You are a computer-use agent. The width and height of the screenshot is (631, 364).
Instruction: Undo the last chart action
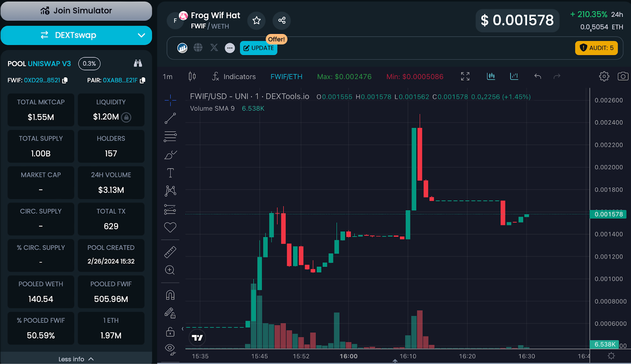(538, 77)
